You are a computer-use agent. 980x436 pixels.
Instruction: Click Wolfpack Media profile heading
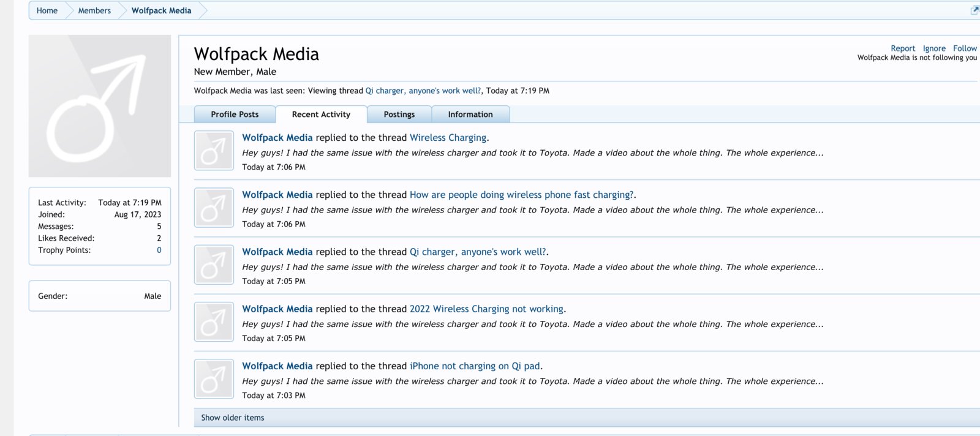coord(257,54)
